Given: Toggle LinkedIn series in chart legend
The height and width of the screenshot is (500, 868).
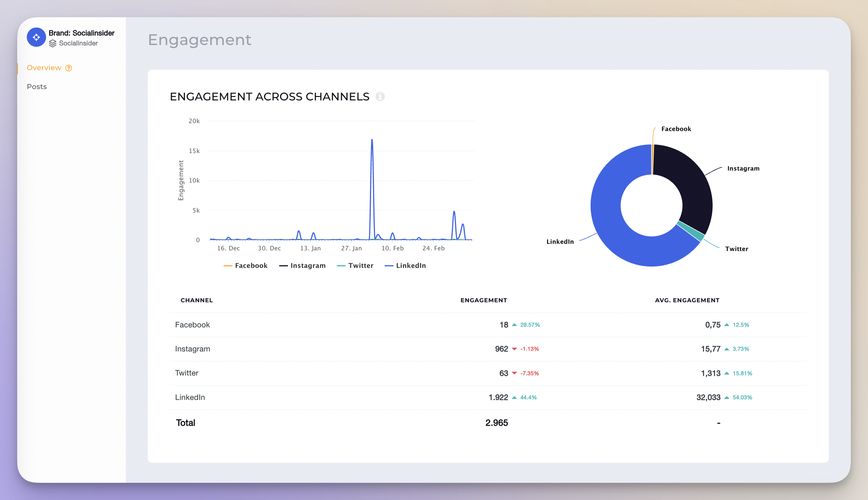Looking at the screenshot, I should point(411,265).
